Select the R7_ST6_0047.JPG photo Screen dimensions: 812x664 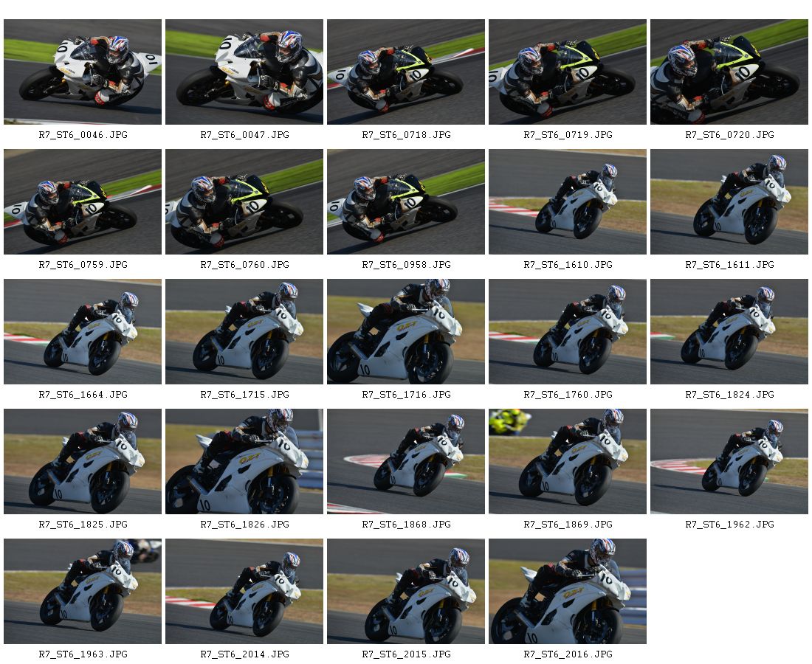pyautogui.click(x=244, y=72)
